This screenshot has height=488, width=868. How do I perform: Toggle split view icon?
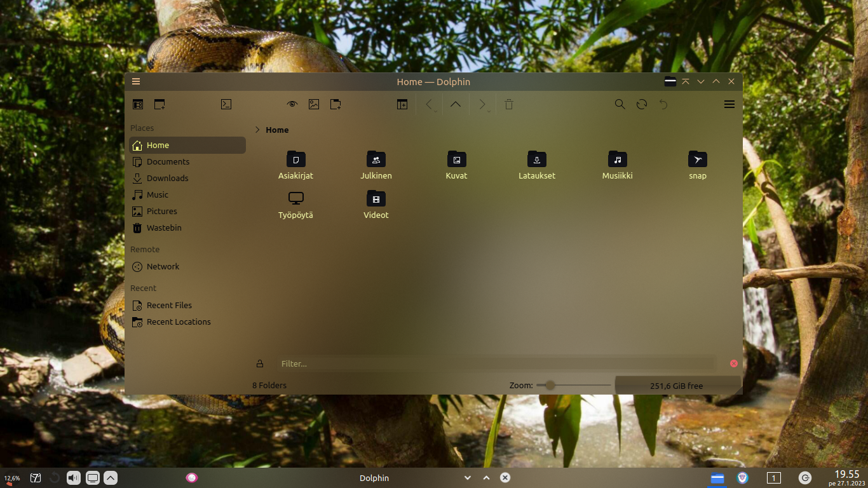402,104
